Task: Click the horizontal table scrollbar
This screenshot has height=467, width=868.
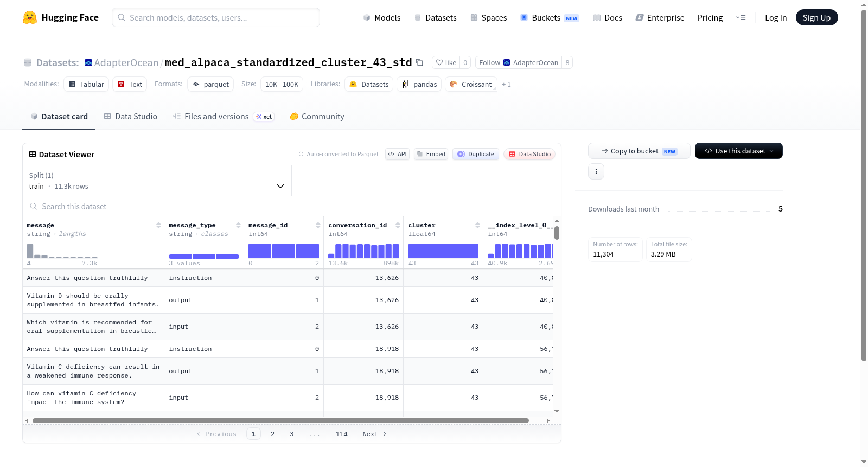Action: (x=280, y=420)
